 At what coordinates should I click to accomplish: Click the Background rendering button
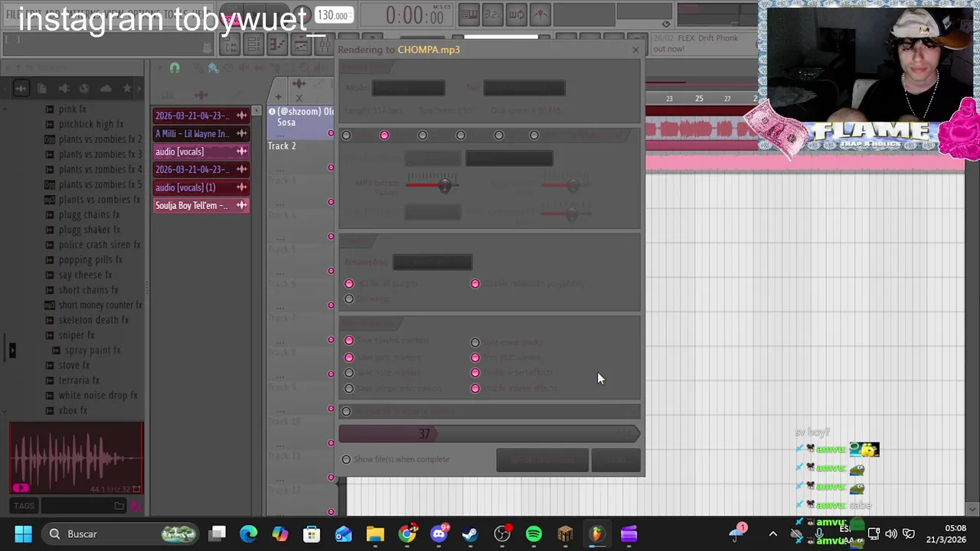point(542,460)
